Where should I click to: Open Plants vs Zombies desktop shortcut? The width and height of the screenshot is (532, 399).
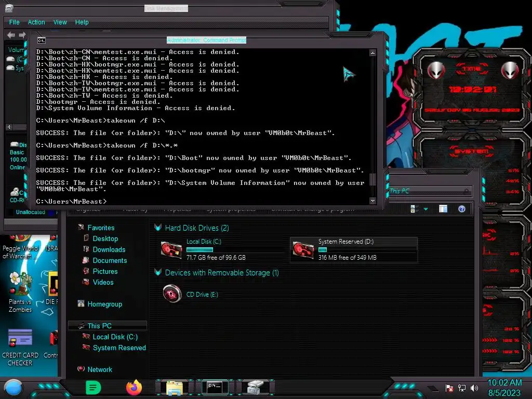click(20, 292)
